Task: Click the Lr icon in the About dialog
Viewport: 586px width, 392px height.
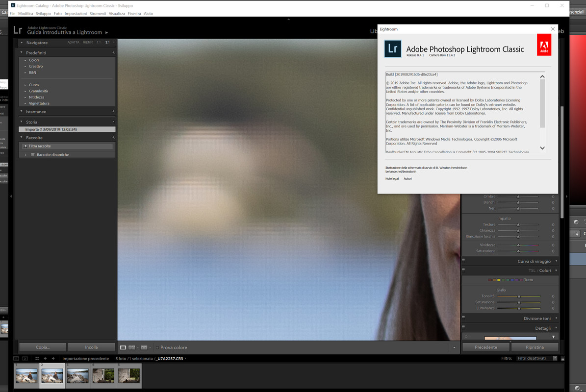Action: click(393, 49)
